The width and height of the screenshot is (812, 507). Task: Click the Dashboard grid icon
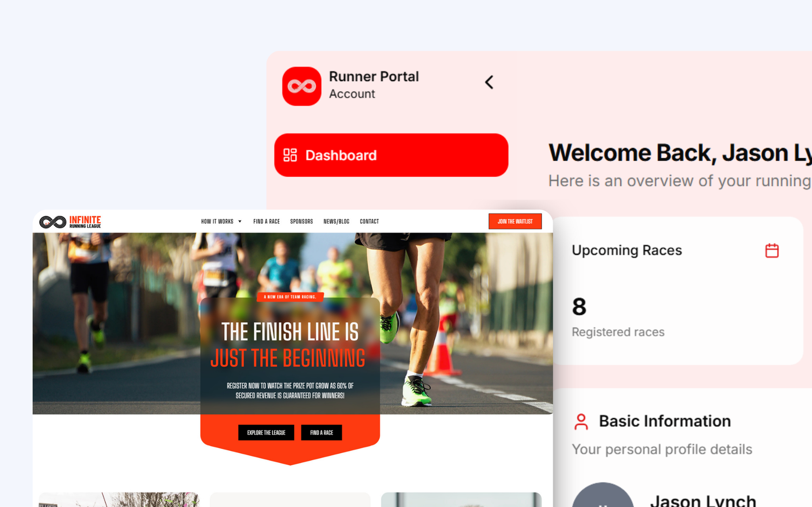coord(290,155)
